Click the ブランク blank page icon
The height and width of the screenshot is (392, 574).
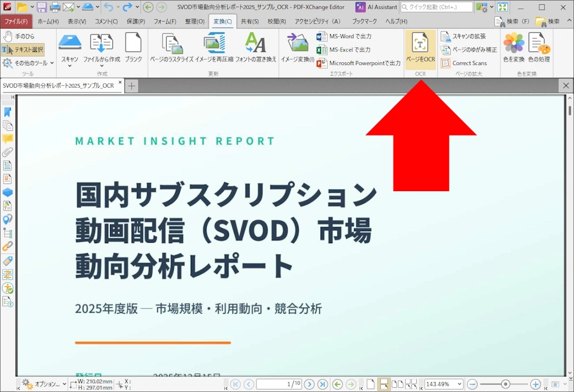[x=133, y=48]
